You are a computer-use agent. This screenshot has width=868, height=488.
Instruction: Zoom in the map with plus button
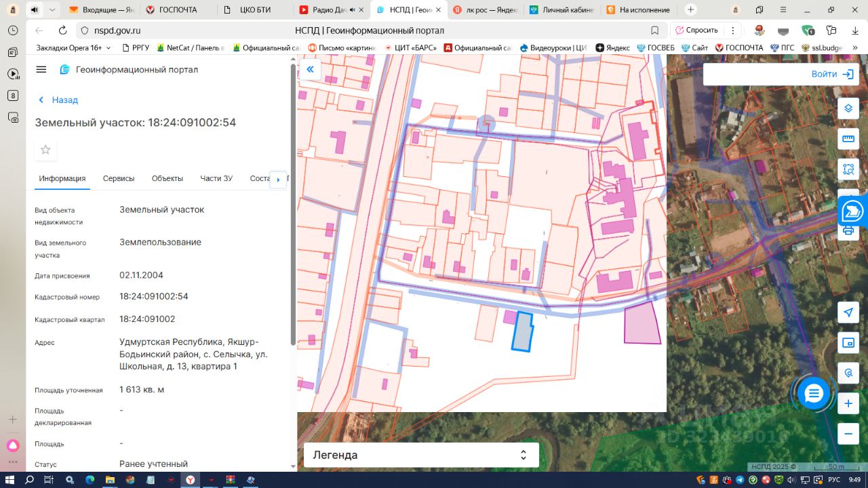pos(848,404)
